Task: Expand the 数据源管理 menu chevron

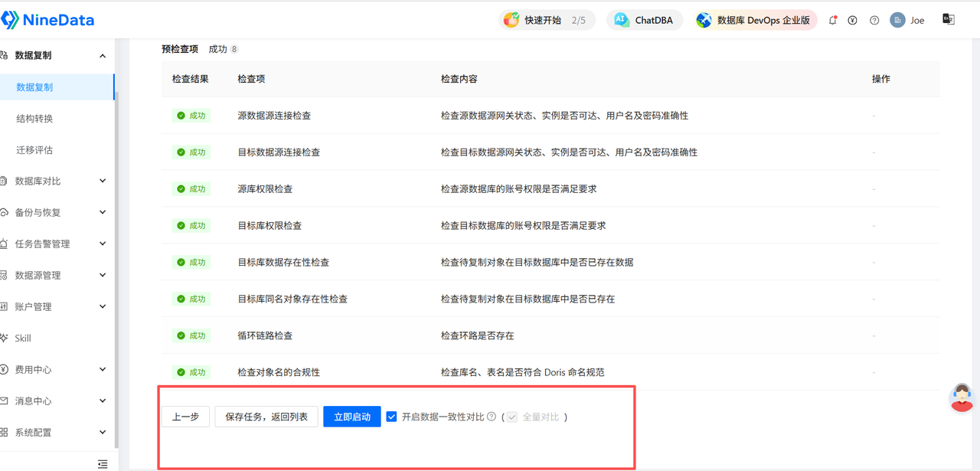Action: tap(103, 275)
